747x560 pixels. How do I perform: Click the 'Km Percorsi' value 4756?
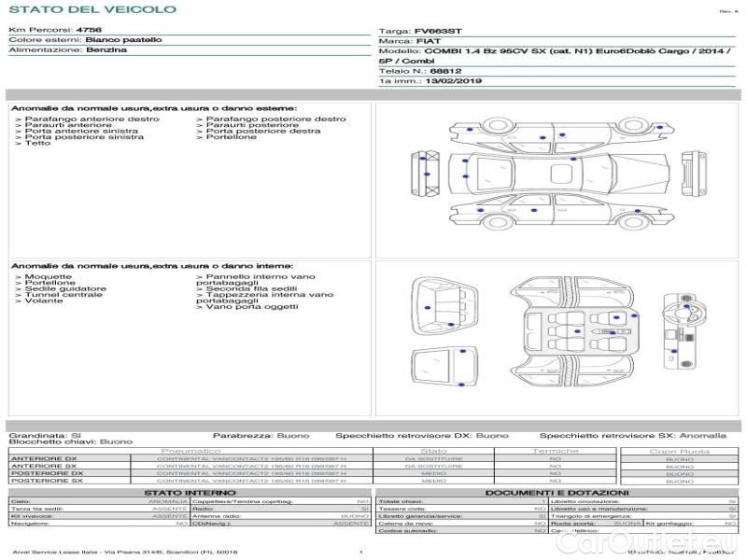coord(89,31)
